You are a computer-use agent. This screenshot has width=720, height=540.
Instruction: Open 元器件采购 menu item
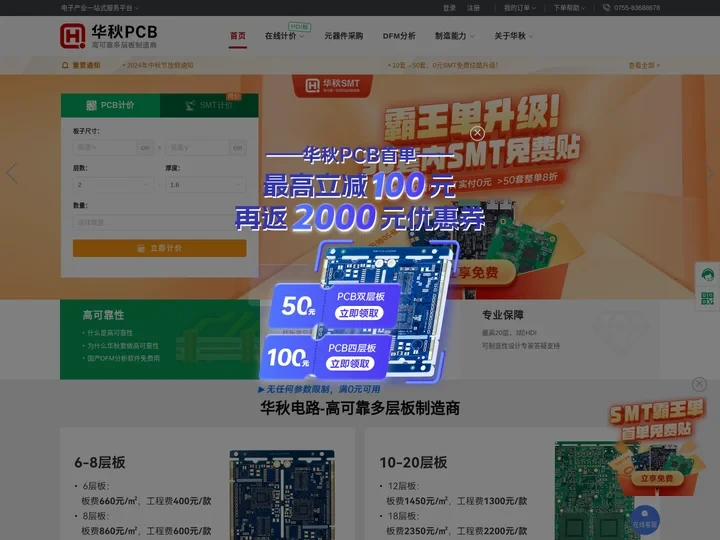(343, 36)
